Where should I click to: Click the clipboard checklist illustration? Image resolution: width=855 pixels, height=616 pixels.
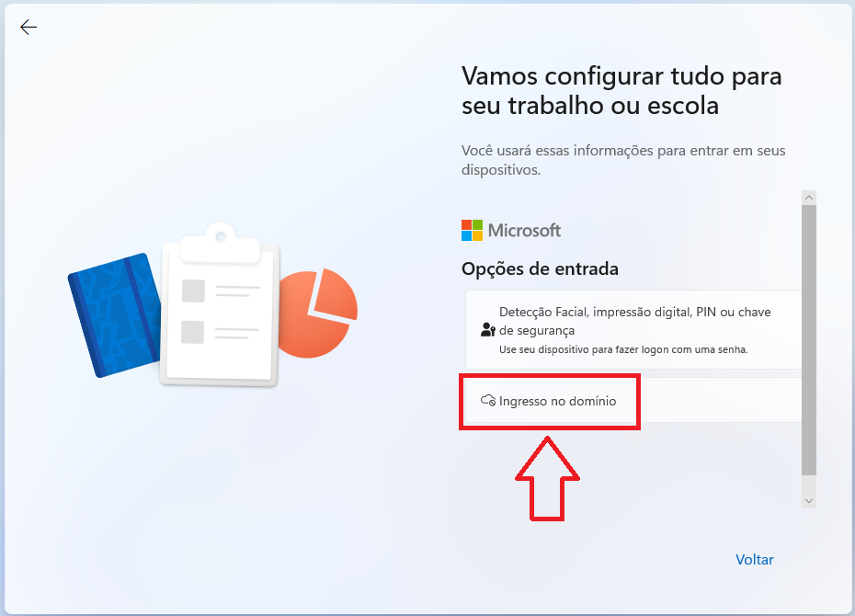pyautogui.click(x=220, y=304)
